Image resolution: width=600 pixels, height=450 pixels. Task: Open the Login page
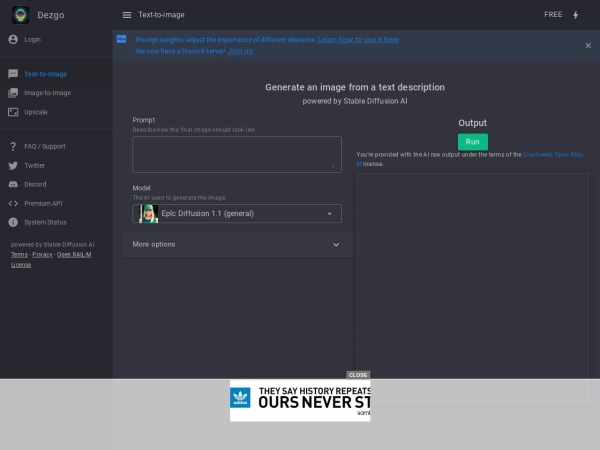tap(32, 39)
